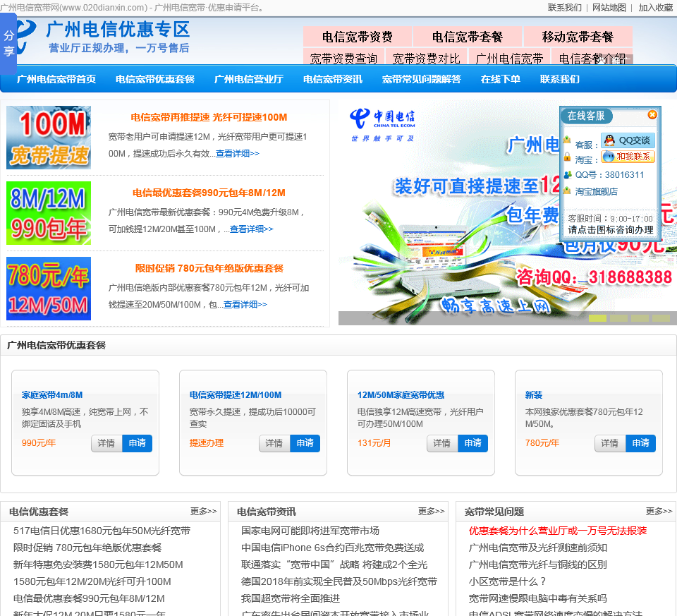This screenshot has height=616, width=677.
Task: Open FAQ 广州电信宽带及光纤测速前须知
Action: click(x=538, y=548)
